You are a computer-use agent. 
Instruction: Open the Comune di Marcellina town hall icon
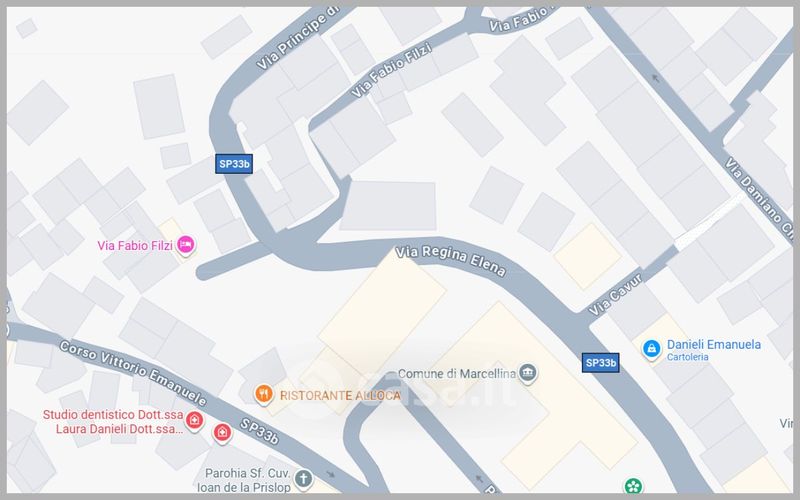point(528,373)
